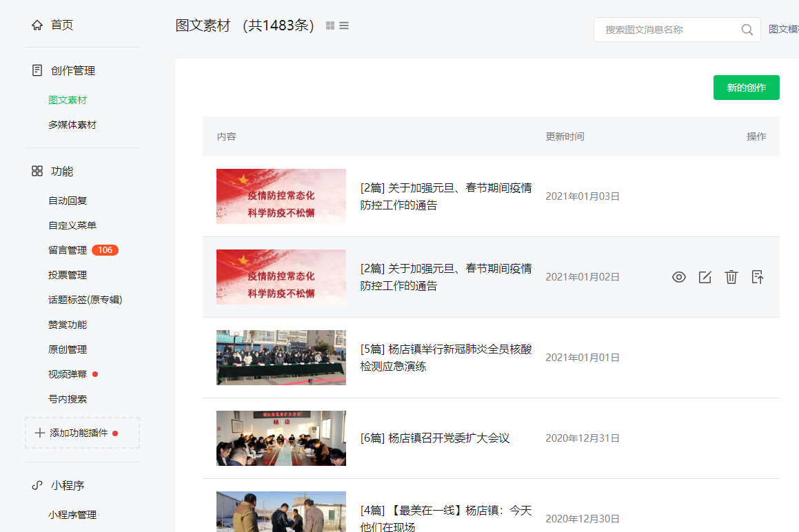Open 首页 in the sidebar

coord(62,25)
